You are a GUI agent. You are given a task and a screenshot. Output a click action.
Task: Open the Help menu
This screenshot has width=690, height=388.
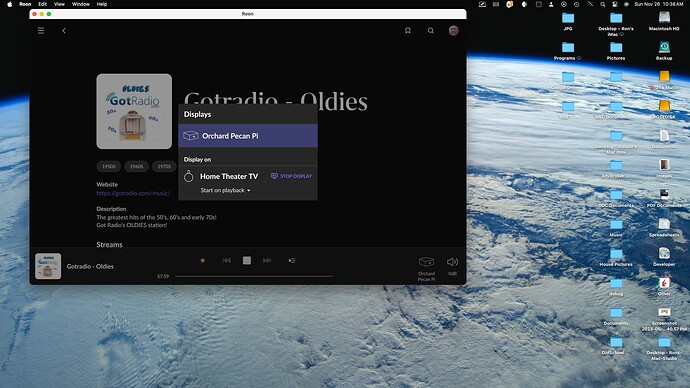click(x=102, y=4)
